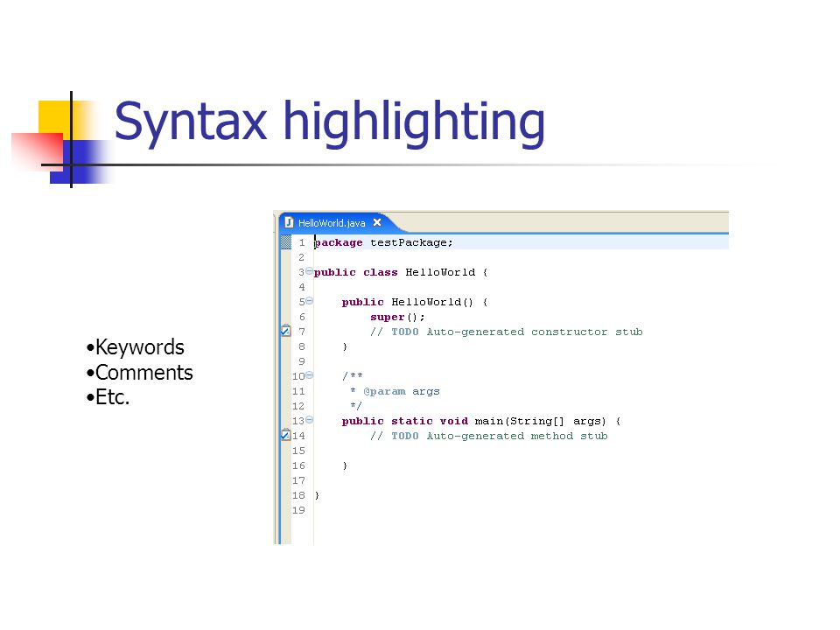Click the 'static' keyword on line 13
Screen dimensions: 840x630
point(411,421)
